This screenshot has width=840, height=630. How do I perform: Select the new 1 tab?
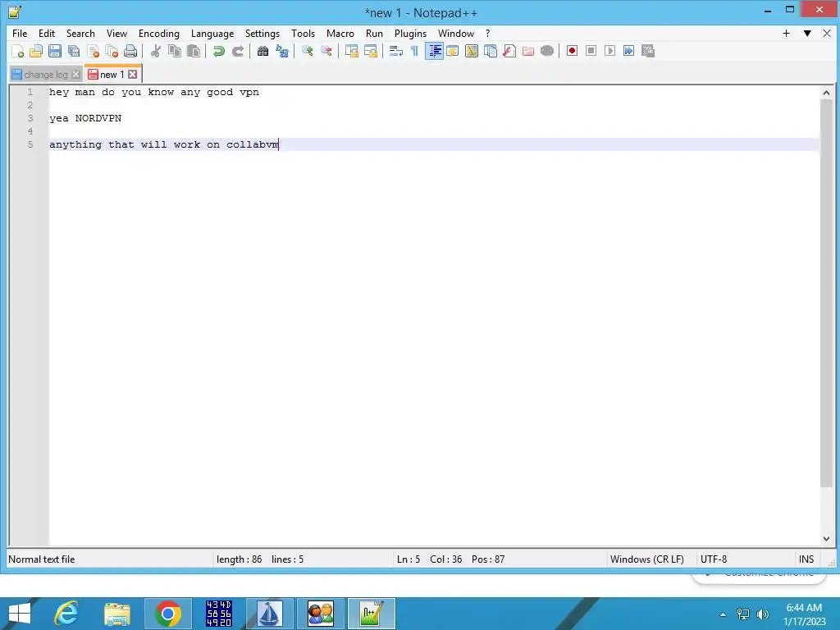[112, 75]
